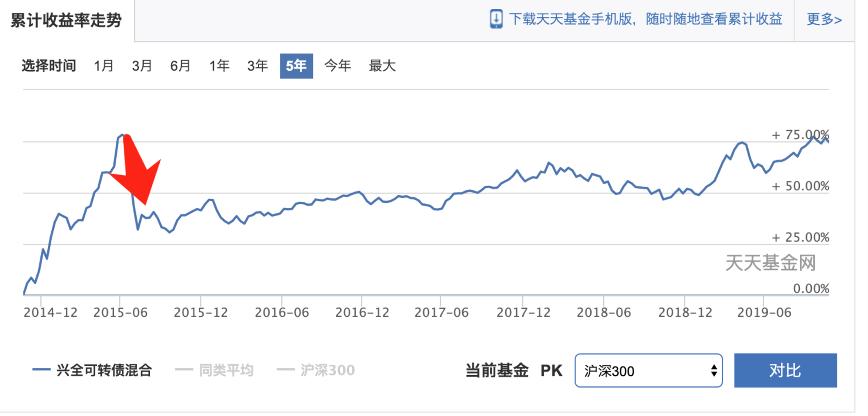The image size is (868, 416).
Task: Select the 1月 time range
Action: [x=104, y=66]
